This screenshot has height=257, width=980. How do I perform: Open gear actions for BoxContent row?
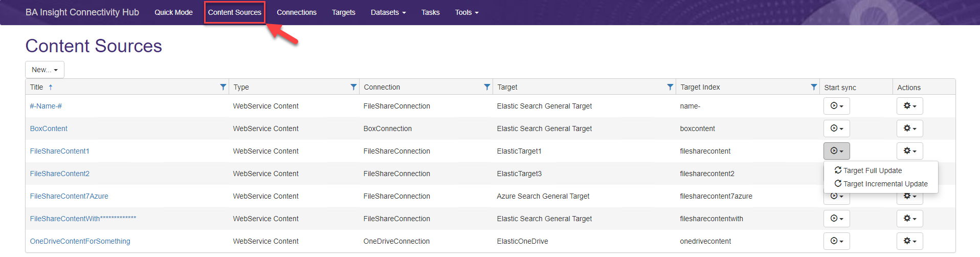point(909,128)
